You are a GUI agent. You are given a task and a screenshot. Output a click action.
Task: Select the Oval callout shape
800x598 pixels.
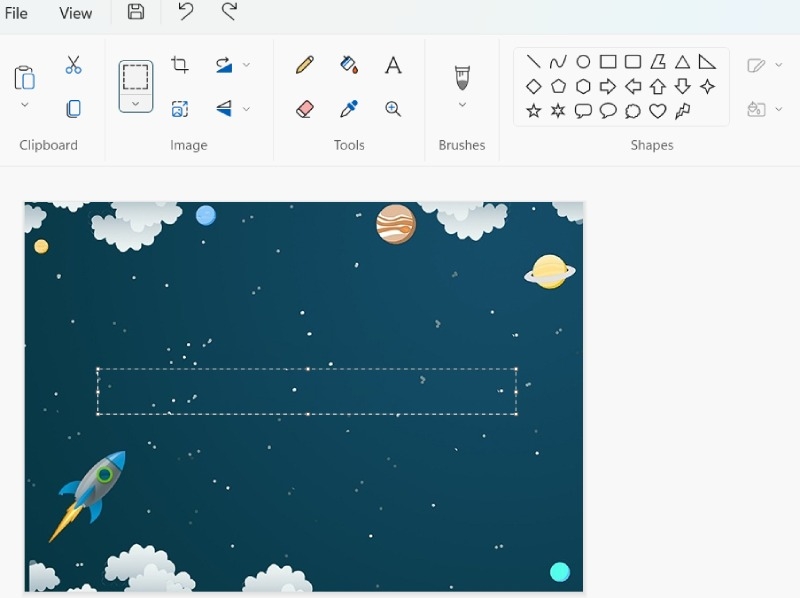pos(608,111)
